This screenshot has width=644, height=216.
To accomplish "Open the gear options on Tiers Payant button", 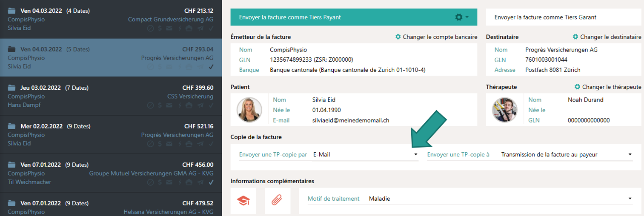I will [461, 17].
